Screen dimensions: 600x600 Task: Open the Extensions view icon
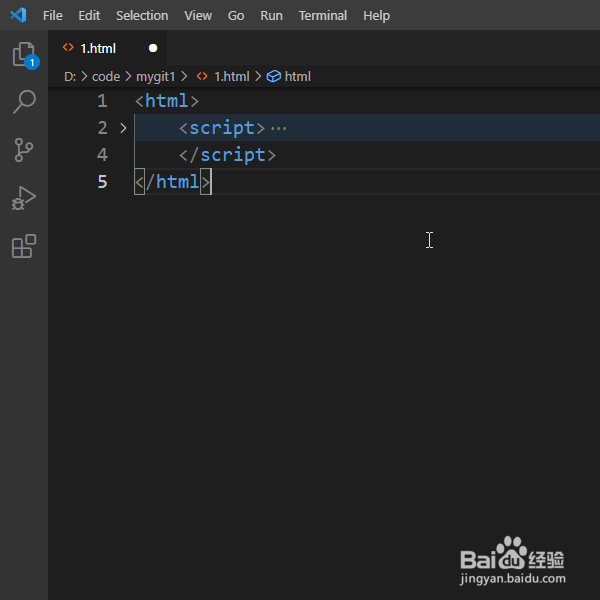(x=24, y=246)
